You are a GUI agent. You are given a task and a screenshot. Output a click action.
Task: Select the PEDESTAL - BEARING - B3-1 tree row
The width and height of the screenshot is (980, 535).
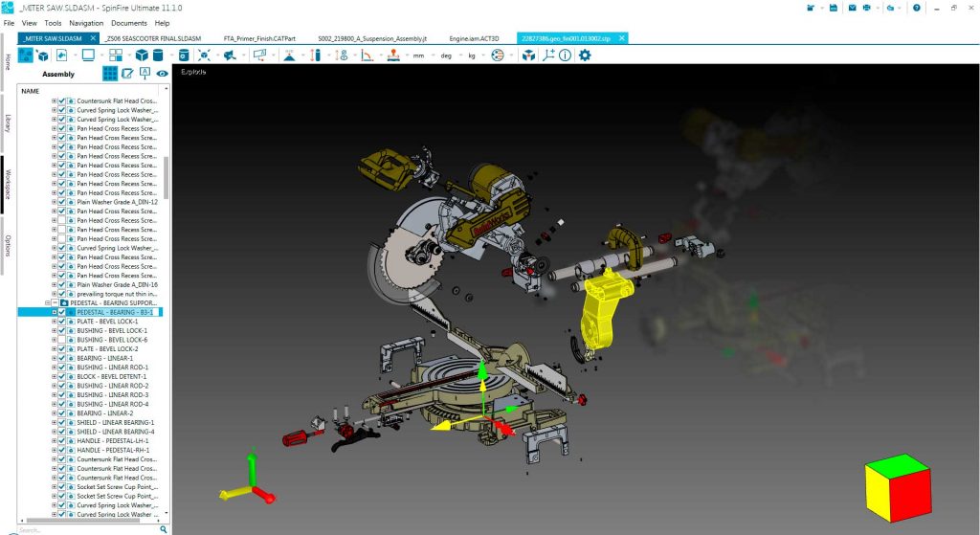tap(91, 312)
